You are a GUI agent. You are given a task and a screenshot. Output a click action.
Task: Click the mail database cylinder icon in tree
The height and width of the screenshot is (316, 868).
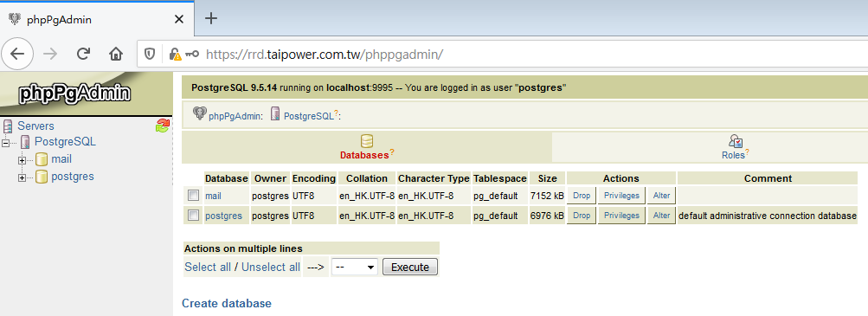[x=42, y=160]
